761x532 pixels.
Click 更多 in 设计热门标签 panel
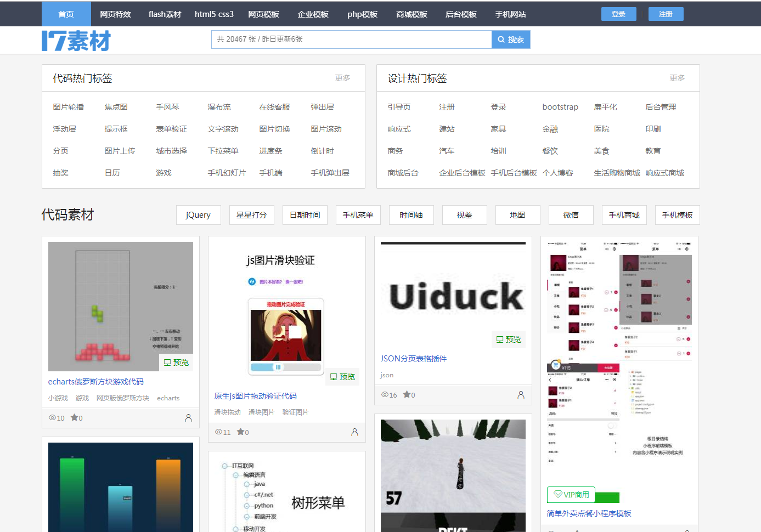(677, 78)
